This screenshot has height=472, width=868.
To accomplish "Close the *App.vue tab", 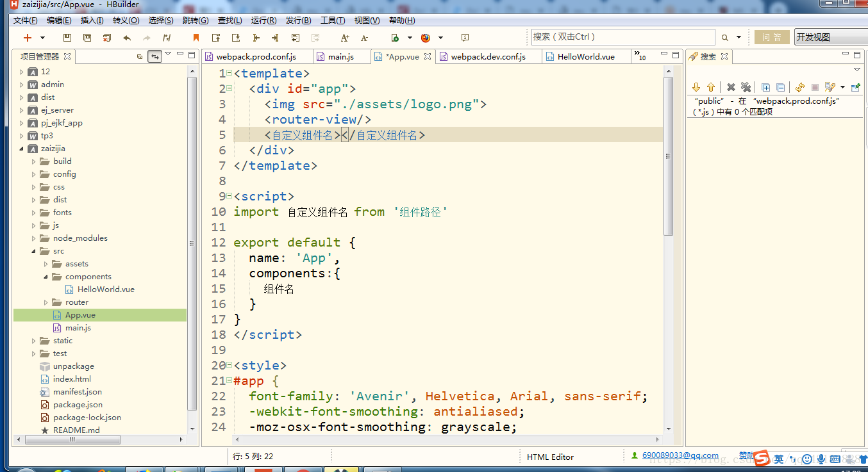I will tap(428, 56).
